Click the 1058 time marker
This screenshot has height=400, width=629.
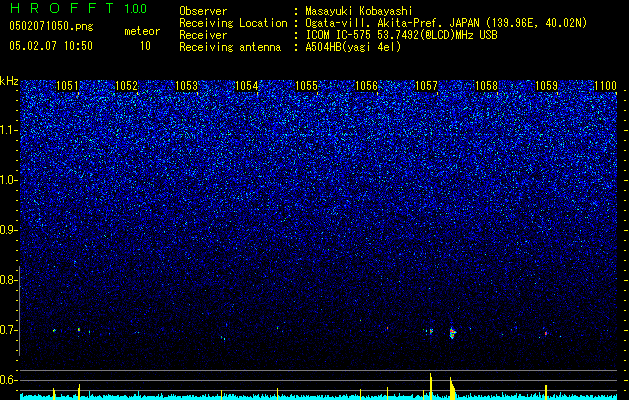(x=486, y=86)
